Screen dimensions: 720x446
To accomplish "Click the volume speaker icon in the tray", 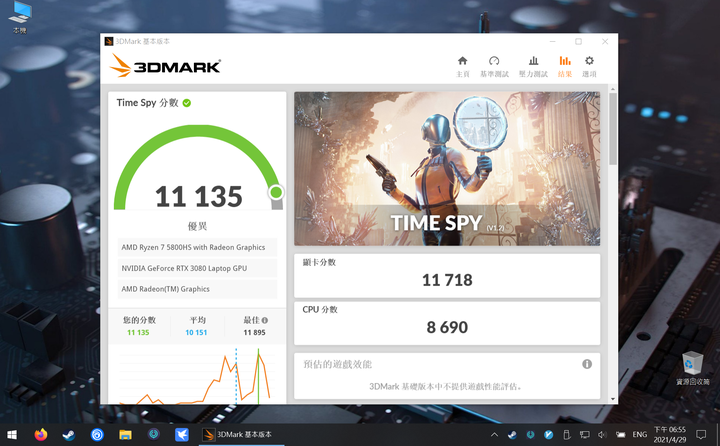I will tap(602, 435).
